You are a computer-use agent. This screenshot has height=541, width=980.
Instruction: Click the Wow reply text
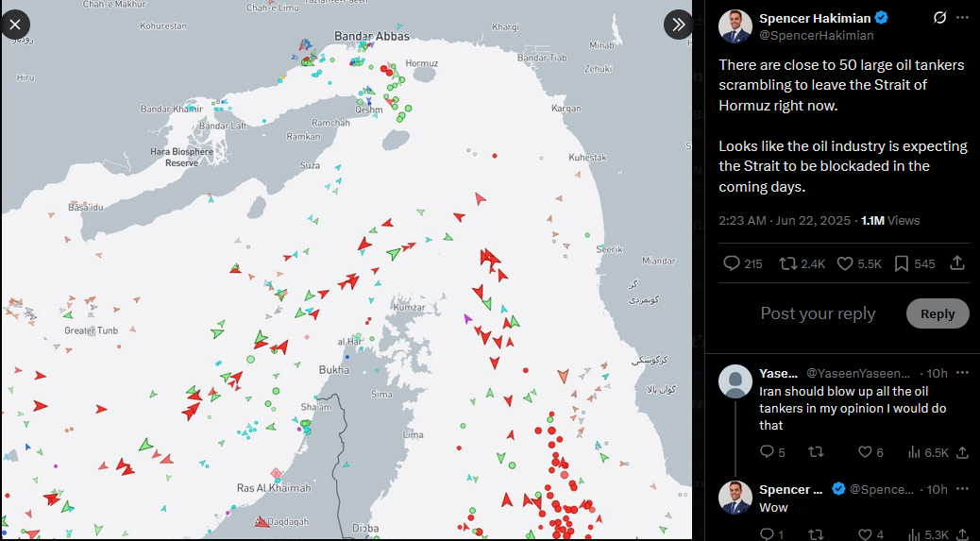[x=773, y=507]
